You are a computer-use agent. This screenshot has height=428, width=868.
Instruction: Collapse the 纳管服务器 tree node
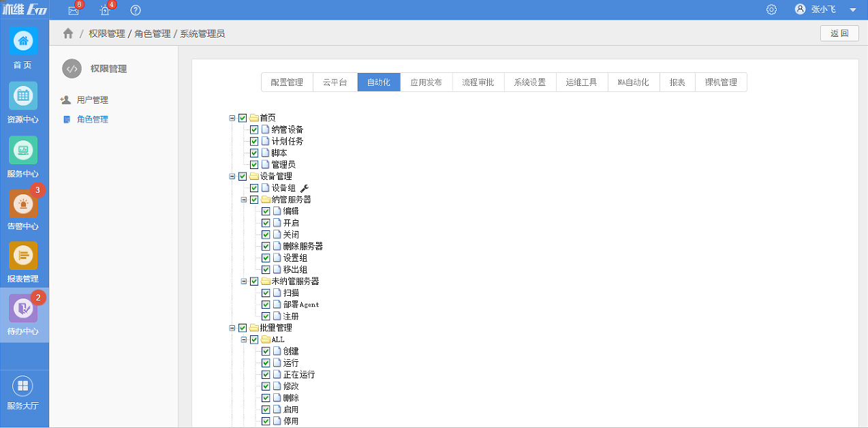(x=244, y=200)
